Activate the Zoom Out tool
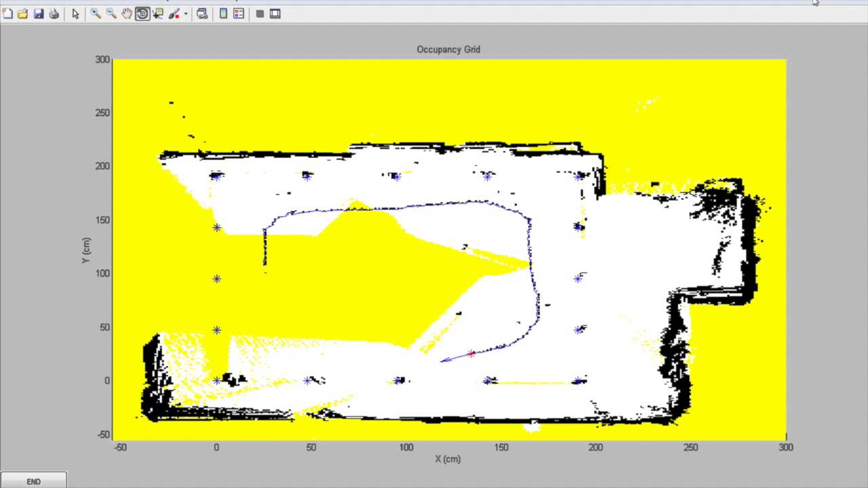The height and width of the screenshot is (488, 868). tap(111, 14)
